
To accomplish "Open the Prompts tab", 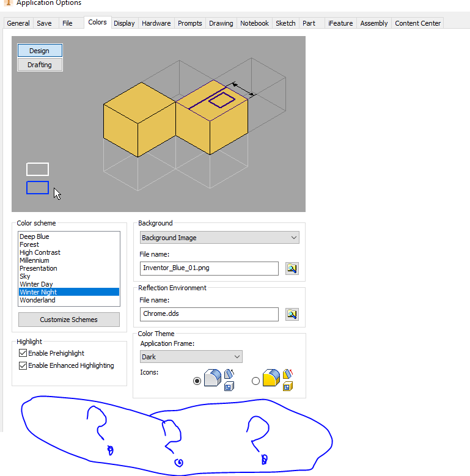I will point(190,23).
